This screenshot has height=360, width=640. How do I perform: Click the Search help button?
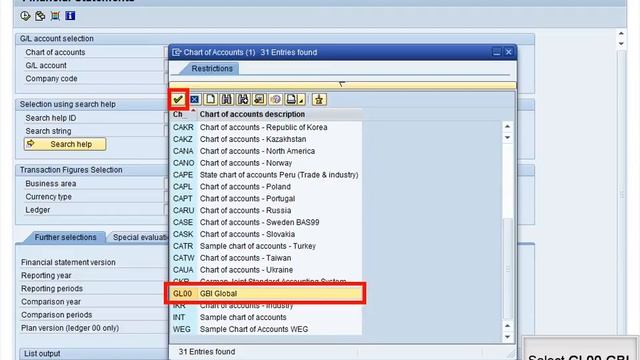pos(65,144)
